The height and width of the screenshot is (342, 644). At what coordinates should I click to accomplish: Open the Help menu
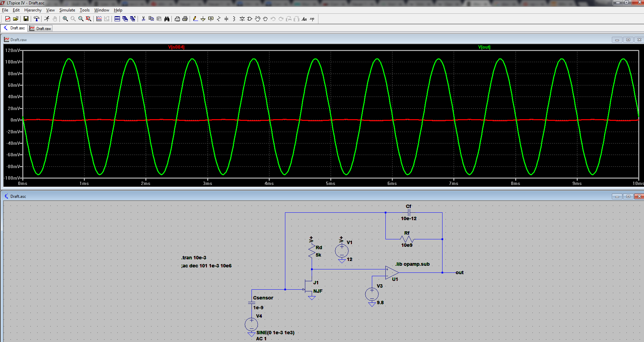tap(118, 10)
